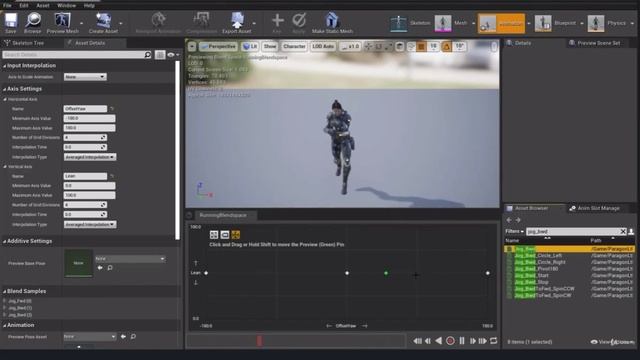Image resolution: width=640 pixels, height=360 pixels.
Task: Switch to the Anim Slot Manager tab
Action: [598, 208]
